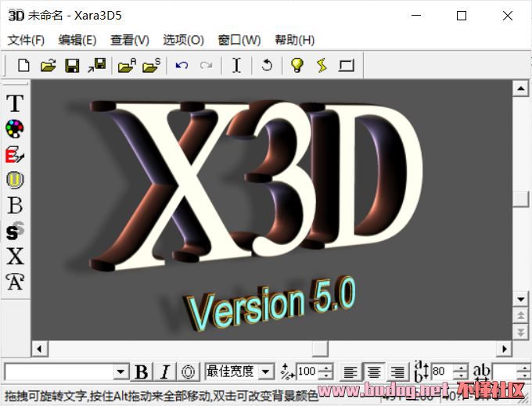Open style folder icon marked S
The height and width of the screenshot is (406, 532).
[151, 65]
